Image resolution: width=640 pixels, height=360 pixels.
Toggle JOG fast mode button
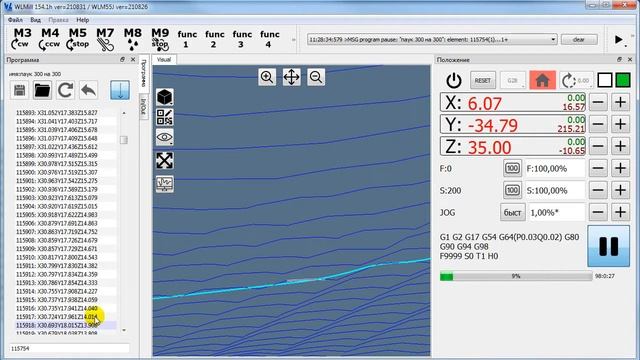point(512,213)
